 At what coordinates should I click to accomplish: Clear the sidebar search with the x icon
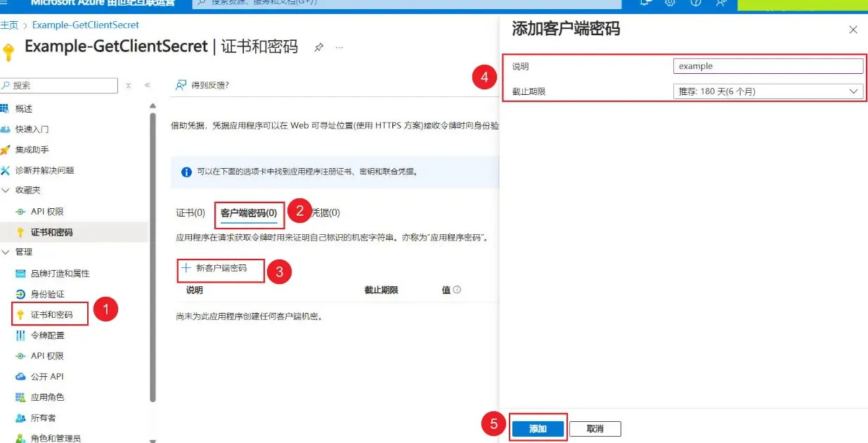(129, 85)
